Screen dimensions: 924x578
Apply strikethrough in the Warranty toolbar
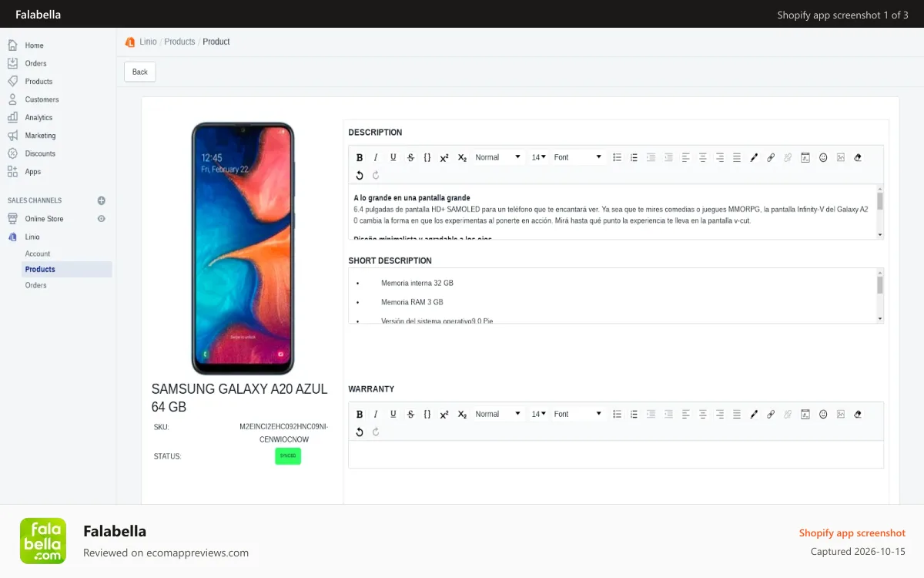click(410, 414)
